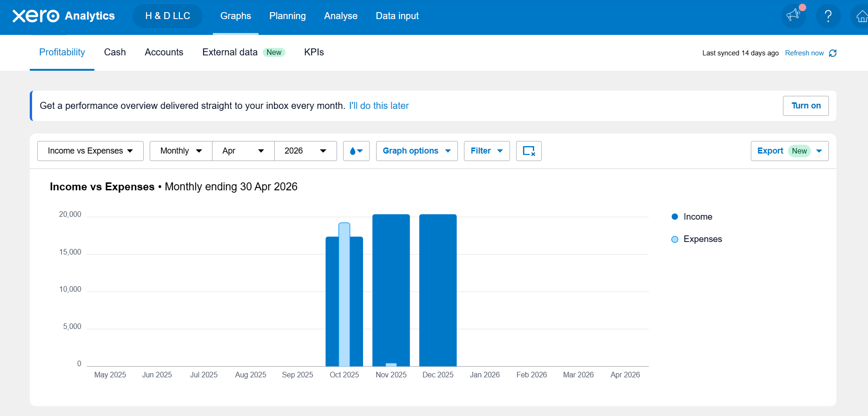Screen dimensions: 868x416
Task: Open the Planning menu item
Action: pos(287,16)
